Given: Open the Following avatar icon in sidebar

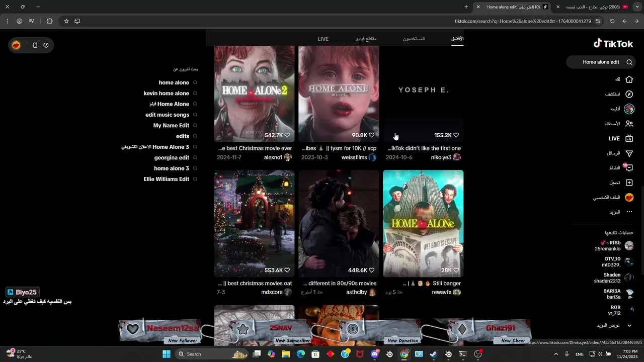Looking at the screenshot, I should (x=629, y=109).
